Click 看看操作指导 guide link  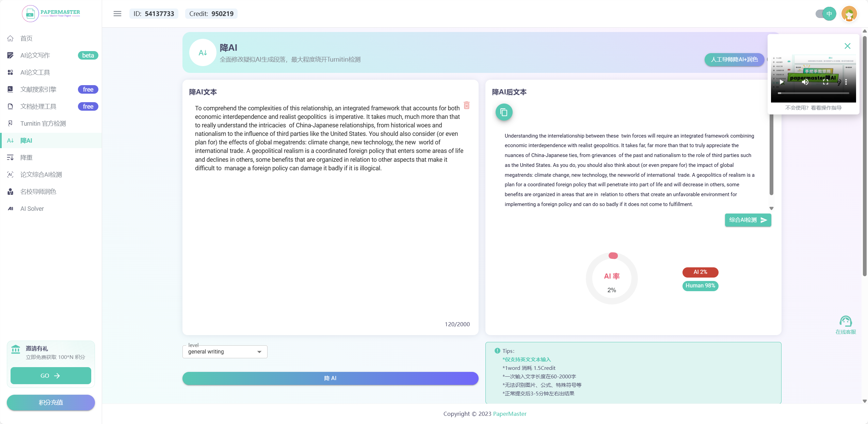pos(826,108)
